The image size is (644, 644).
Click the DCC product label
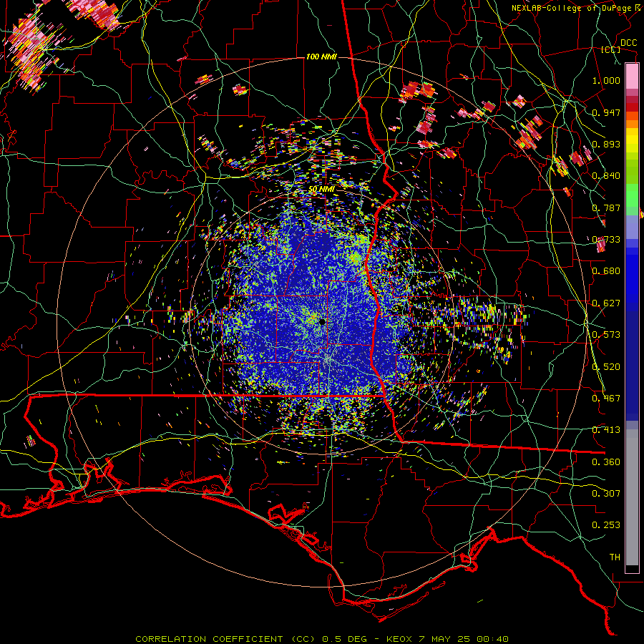[628, 43]
